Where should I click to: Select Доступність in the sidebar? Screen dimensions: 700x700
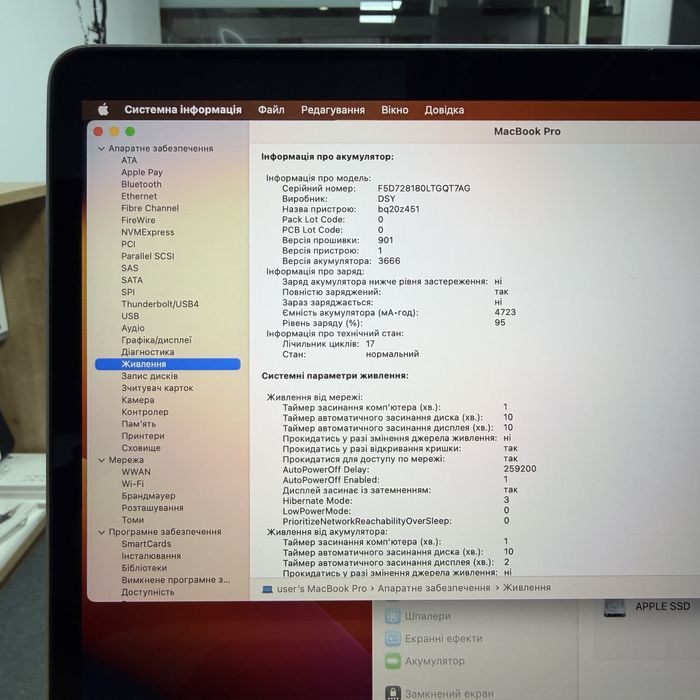[x=148, y=592]
